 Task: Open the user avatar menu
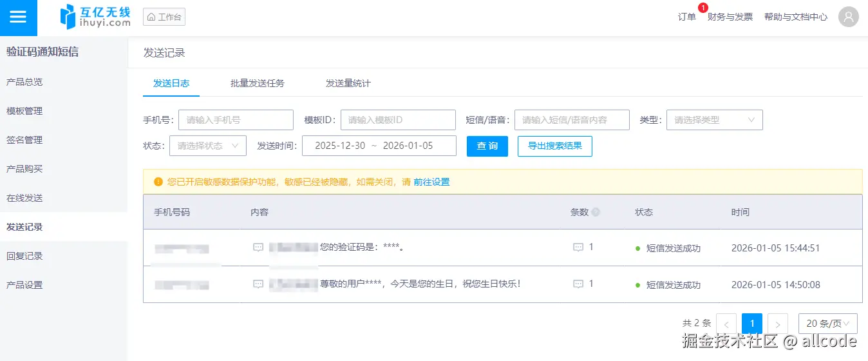pos(848,17)
